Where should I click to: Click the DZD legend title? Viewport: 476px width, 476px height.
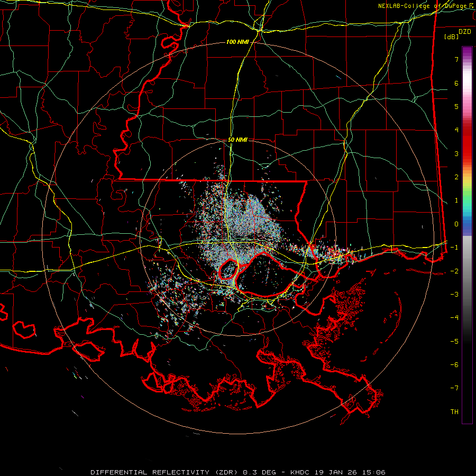pos(465,32)
